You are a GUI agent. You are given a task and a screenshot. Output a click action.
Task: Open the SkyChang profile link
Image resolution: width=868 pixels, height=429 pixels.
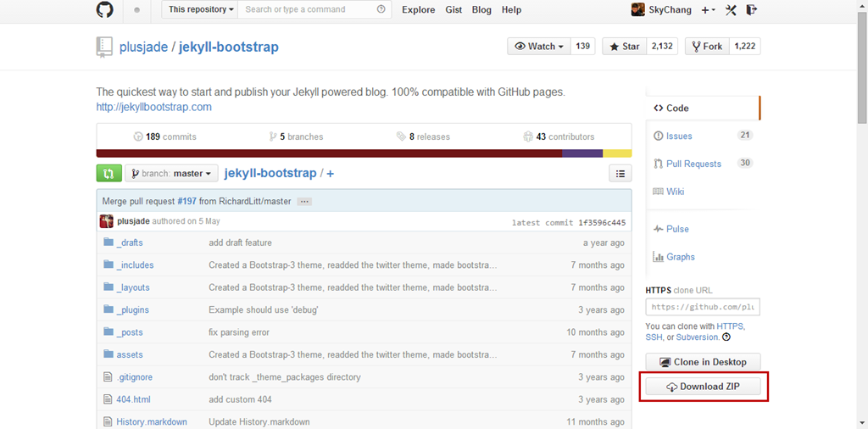click(x=670, y=9)
